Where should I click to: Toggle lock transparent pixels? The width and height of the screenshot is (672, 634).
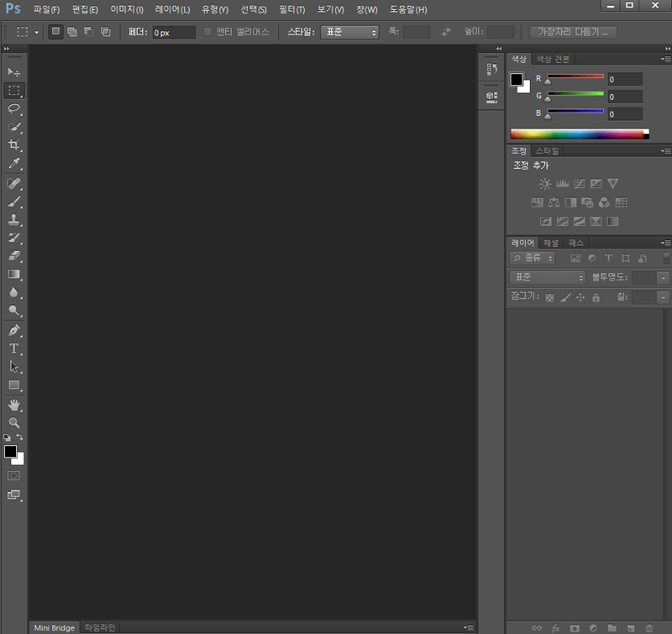(x=549, y=298)
